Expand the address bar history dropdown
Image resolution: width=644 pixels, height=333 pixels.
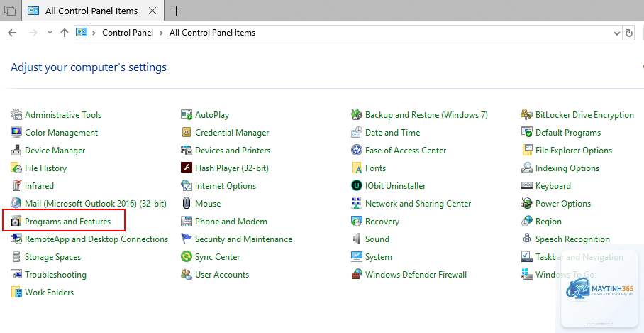[x=616, y=33]
